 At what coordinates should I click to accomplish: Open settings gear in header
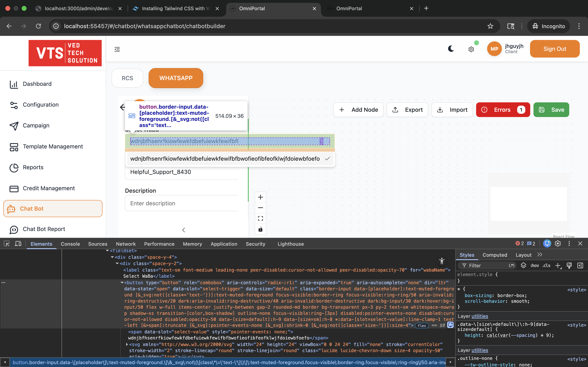(x=471, y=49)
